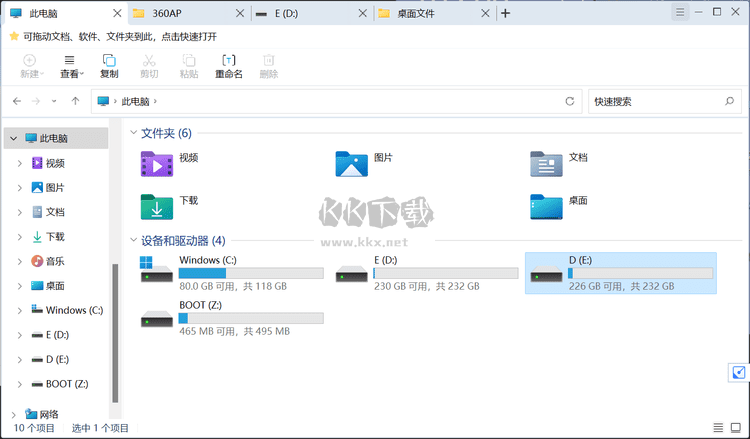Expand 文档 in the sidebar tree

(20, 212)
